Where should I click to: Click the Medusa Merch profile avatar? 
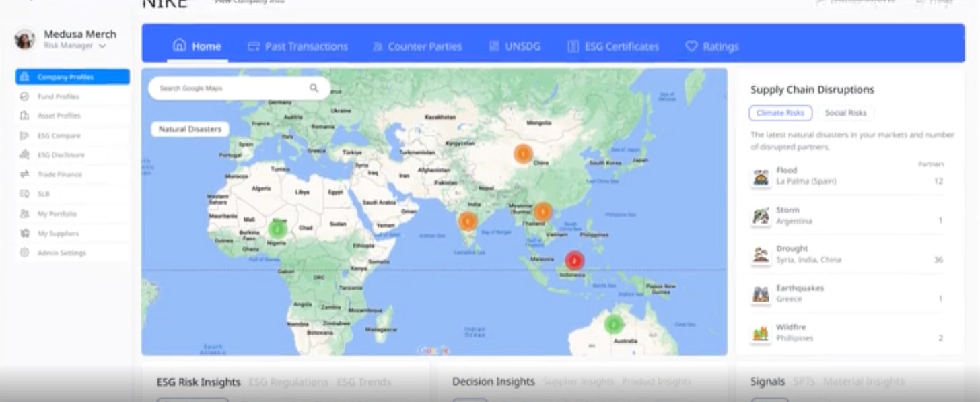pos(25,39)
